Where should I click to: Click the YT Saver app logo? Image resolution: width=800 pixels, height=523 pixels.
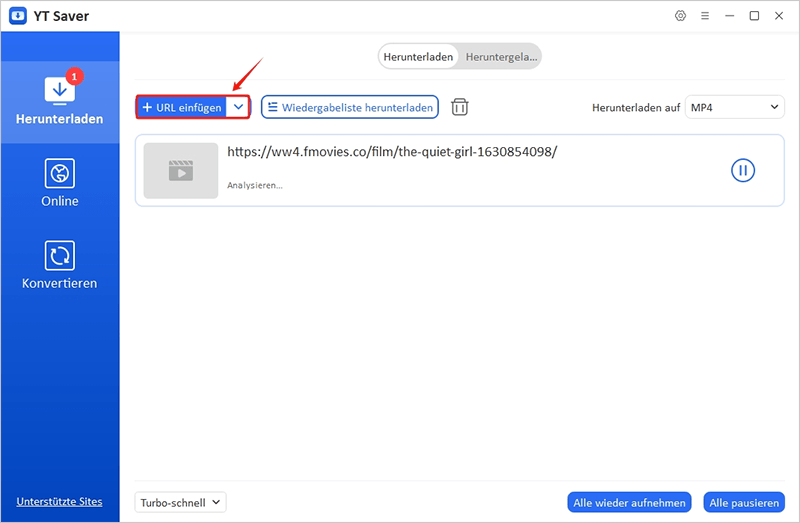(x=16, y=16)
